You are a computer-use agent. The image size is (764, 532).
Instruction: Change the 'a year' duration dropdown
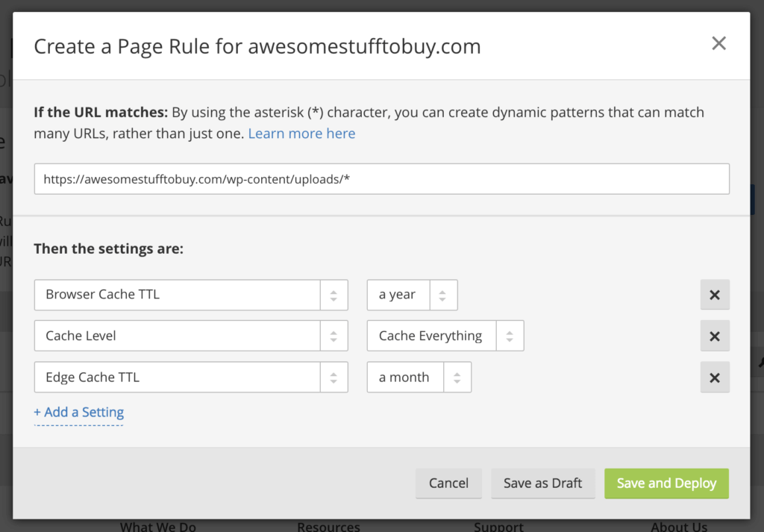tap(412, 295)
